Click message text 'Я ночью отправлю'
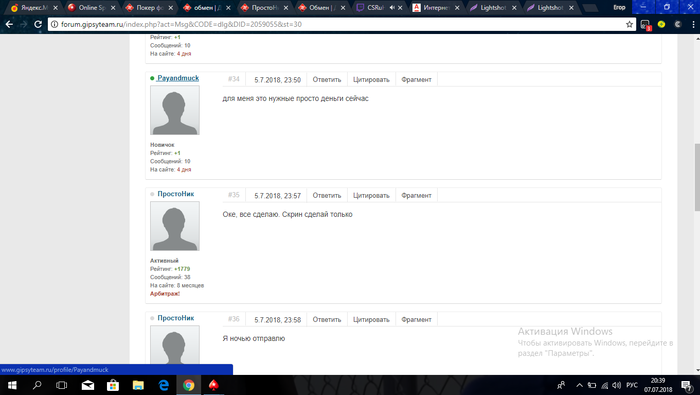 [254, 339]
